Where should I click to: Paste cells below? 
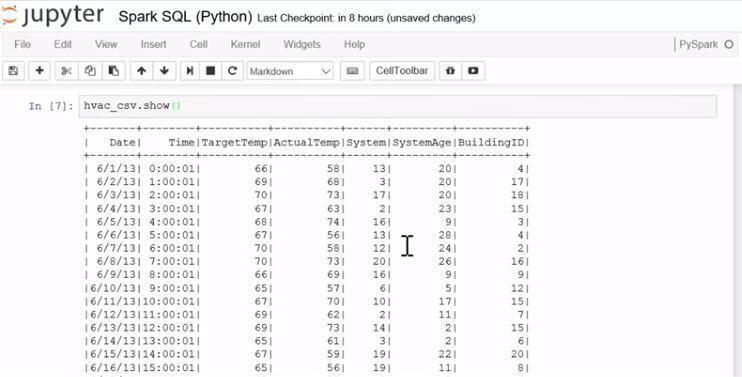114,71
